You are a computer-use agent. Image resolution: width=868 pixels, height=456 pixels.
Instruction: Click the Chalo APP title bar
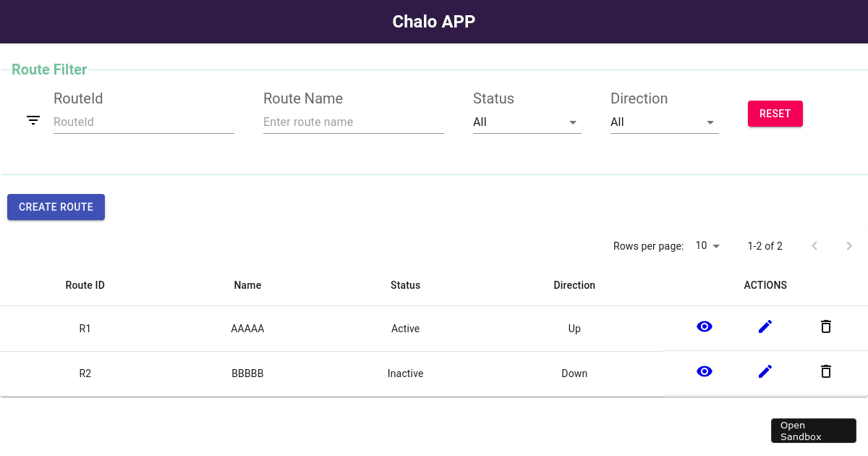(x=434, y=22)
